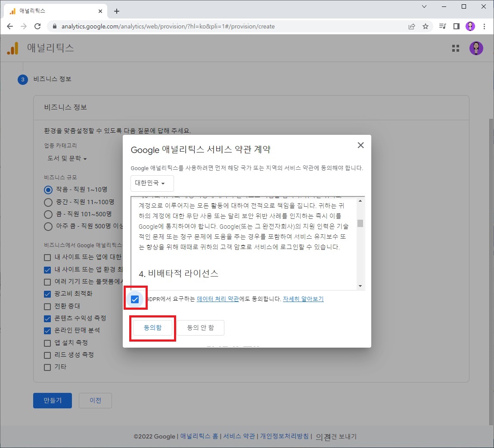Click 의견 보내기 in the footer
The width and height of the screenshot is (494, 448).
click(x=336, y=437)
